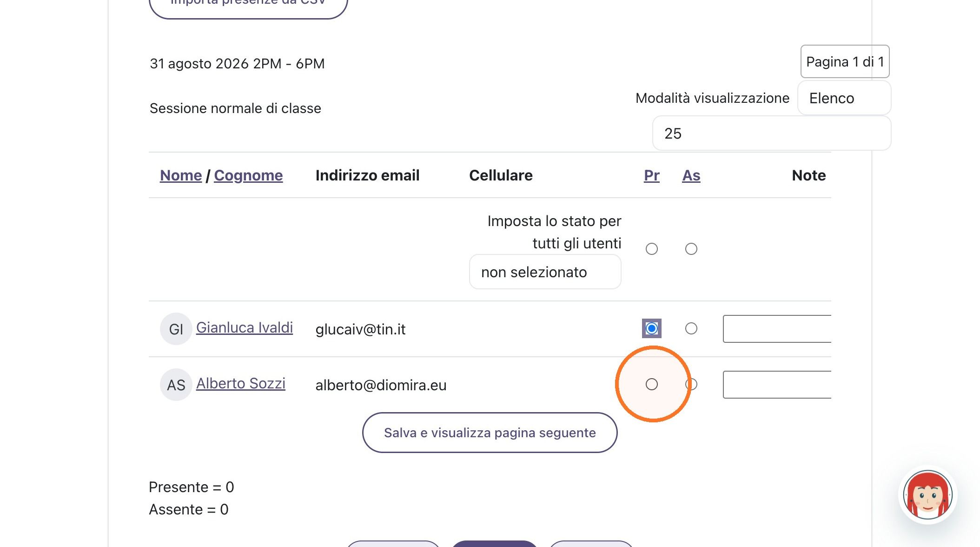Image resolution: width=980 pixels, height=547 pixels.
Task: Click the Pr column header link
Action: coord(652,175)
